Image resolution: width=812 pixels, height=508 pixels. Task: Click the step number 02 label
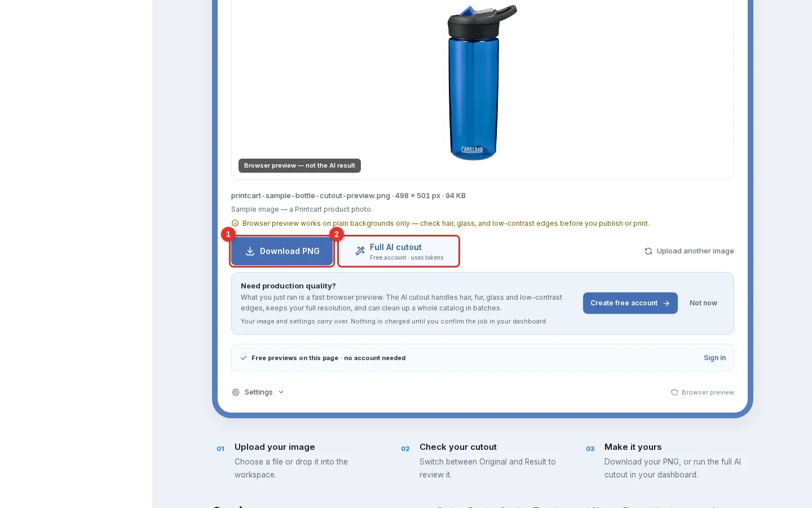[405, 449]
